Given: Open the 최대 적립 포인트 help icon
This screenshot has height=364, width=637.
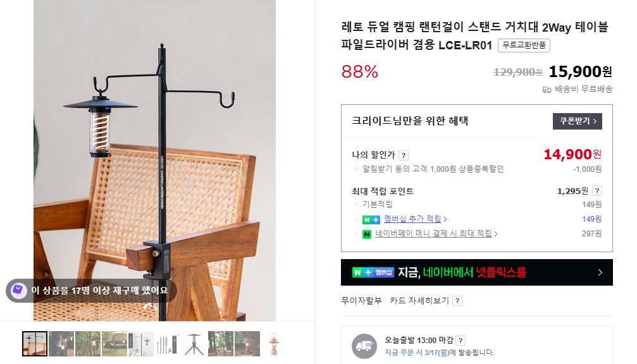Looking at the screenshot, I should click(597, 191).
